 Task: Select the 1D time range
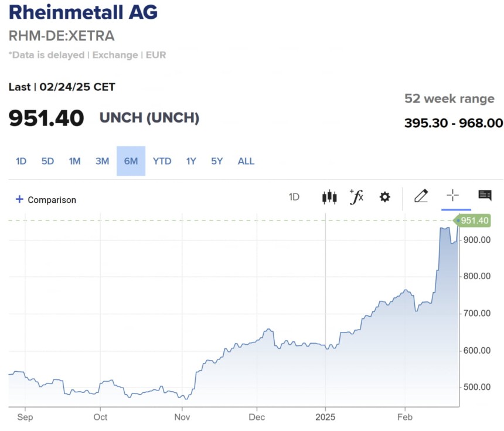[x=21, y=161]
